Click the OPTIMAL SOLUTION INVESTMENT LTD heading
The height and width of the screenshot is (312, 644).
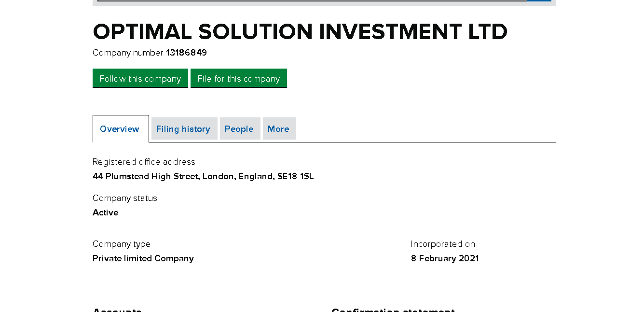300,32
